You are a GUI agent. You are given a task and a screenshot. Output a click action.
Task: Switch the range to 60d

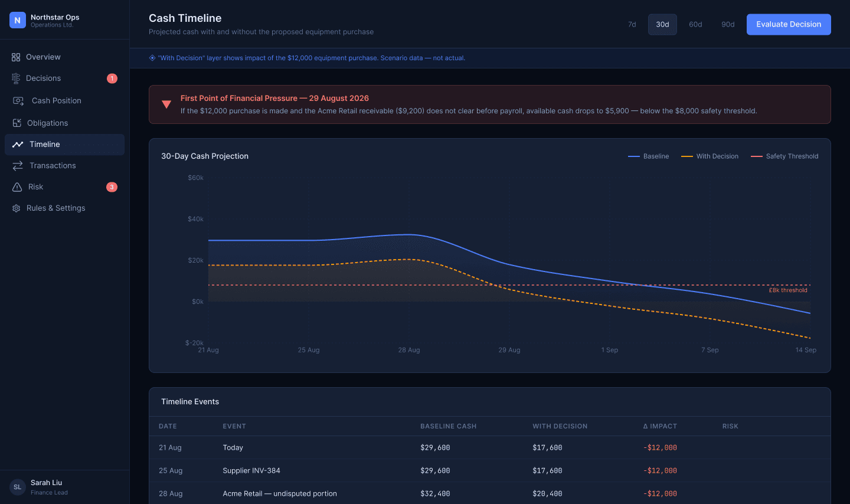[695, 25]
